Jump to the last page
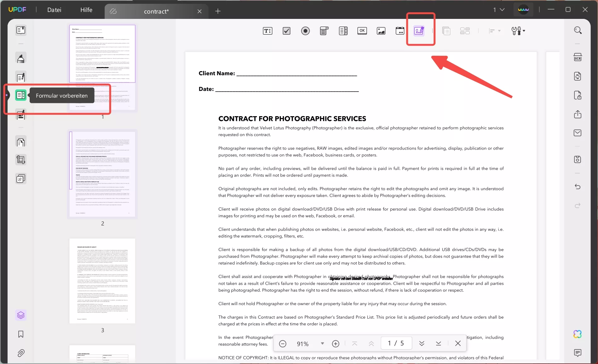 [438, 344]
